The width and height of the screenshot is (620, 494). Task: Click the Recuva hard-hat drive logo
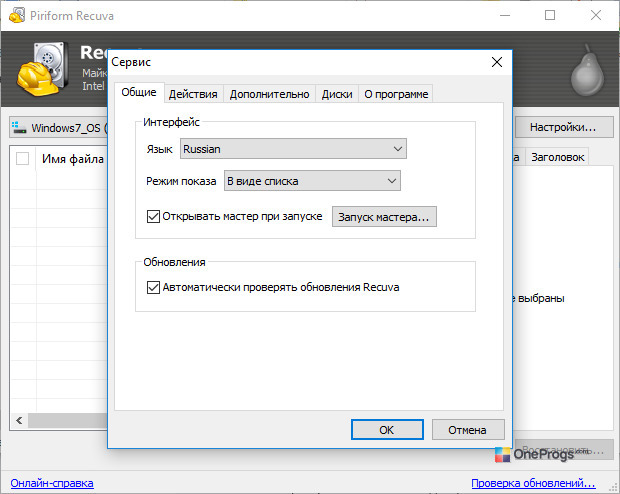coord(42,69)
